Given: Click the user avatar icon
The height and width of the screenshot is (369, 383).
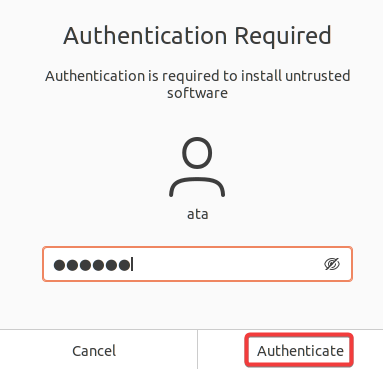Looking at the screenshot, I should 197,167.
